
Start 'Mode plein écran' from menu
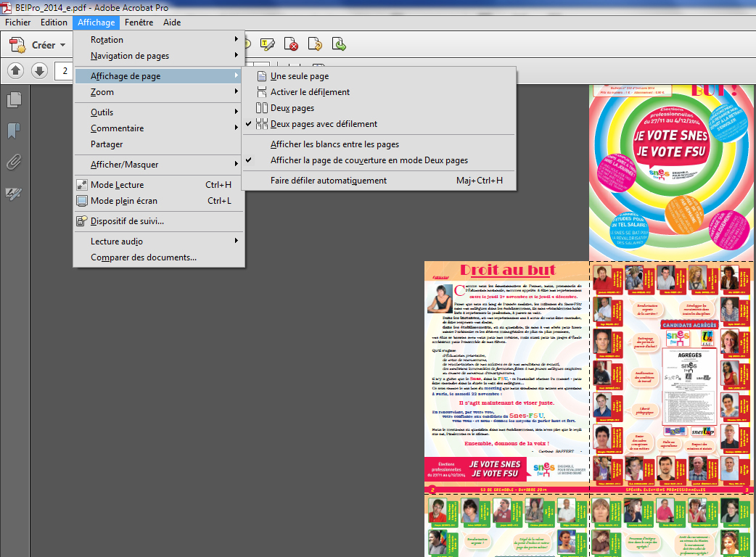[x=123, y=201]
